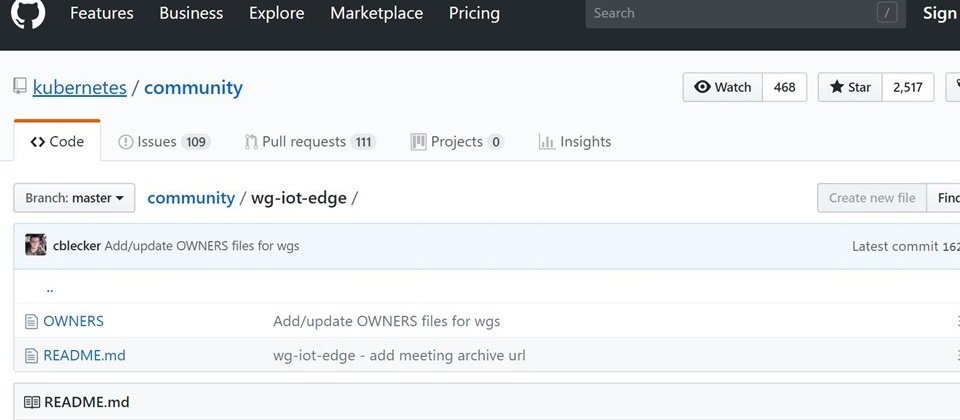Click the repository book icon

tap(20, 86)
